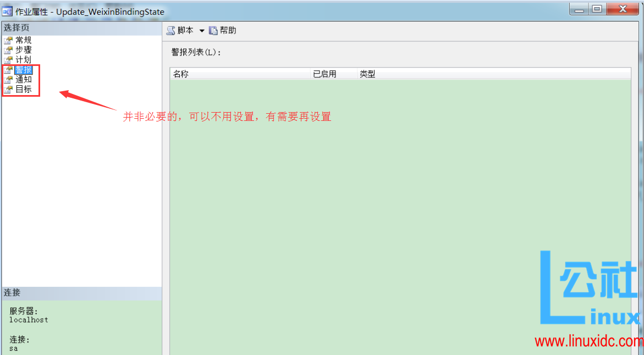Click the page icon beside 目标
This screenshot has height=355, width=644.
(9, 90)
